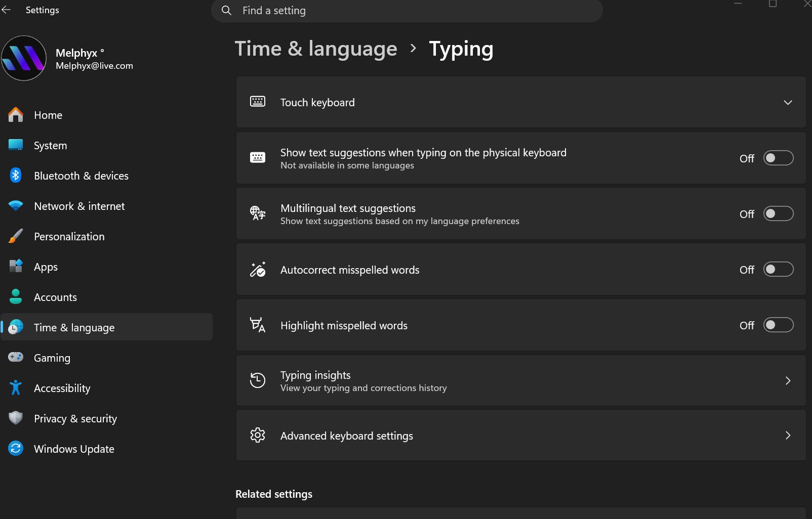Navigate back to Time & language breadcrumb
The height and width of the screenshot is (519, 812).
coord(316,49)
